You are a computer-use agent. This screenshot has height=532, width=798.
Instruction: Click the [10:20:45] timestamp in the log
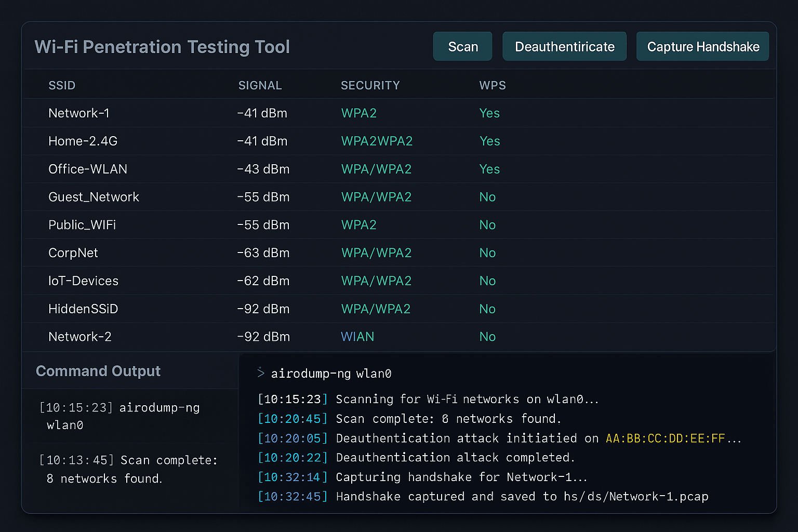(x=293, y=419)
